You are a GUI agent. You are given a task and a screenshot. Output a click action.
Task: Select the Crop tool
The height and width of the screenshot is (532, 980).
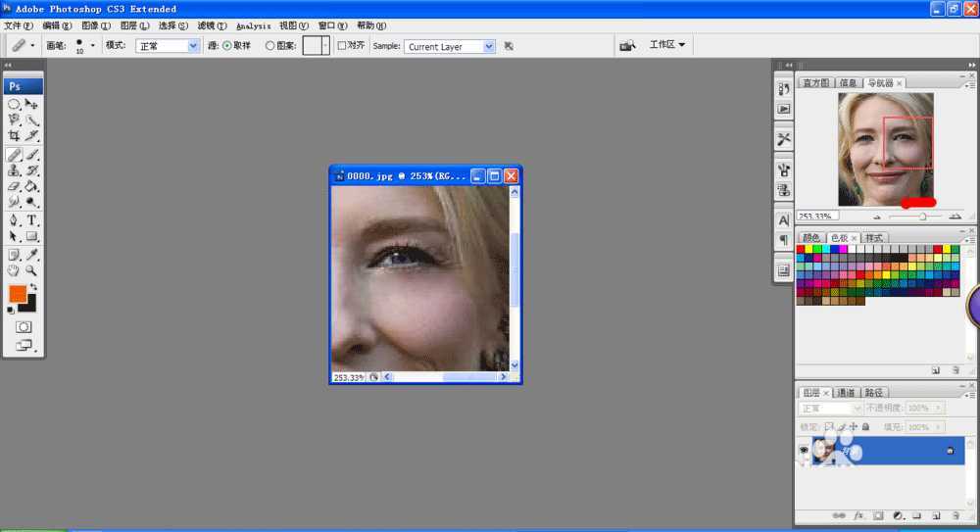click(x=14, y=136)
